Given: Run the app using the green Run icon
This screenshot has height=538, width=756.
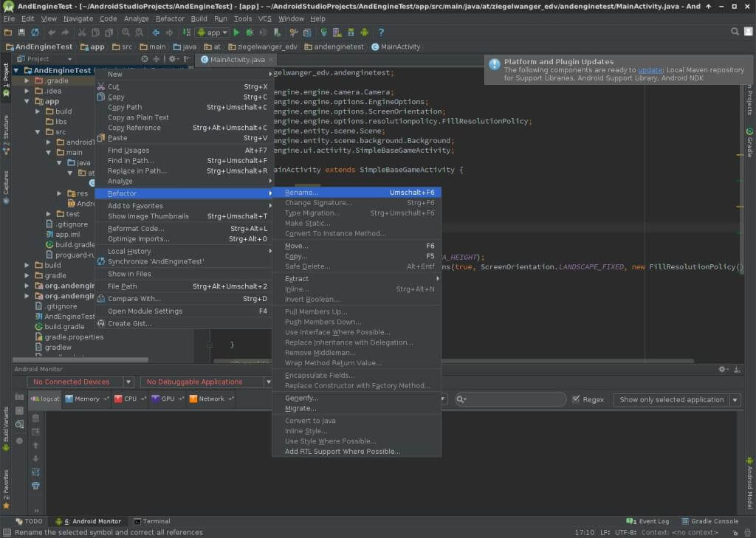Looking at the screenshot, I should tap(236, 32).
